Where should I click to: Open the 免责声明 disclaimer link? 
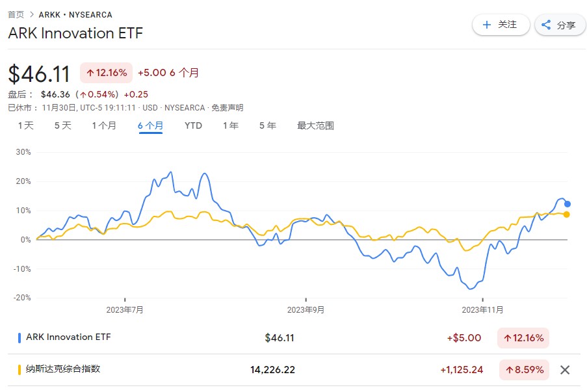228,107
